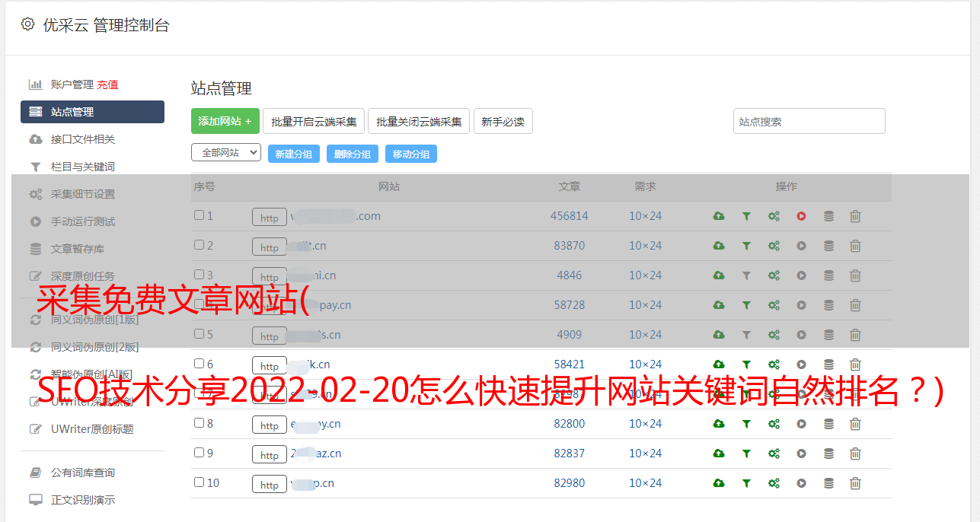Click the trash icon in the 83870 row

click(x=855, y=246)
